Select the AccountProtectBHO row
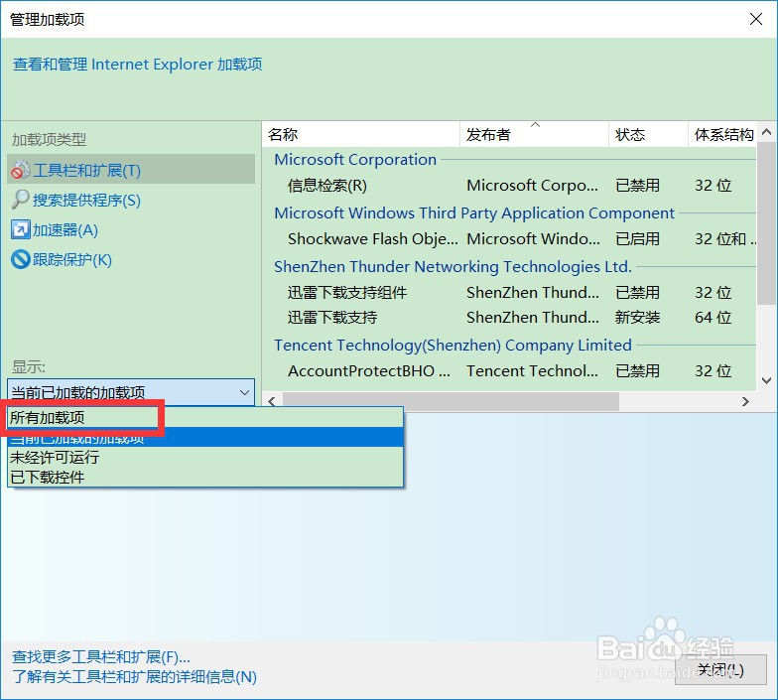 pos(509,371)
